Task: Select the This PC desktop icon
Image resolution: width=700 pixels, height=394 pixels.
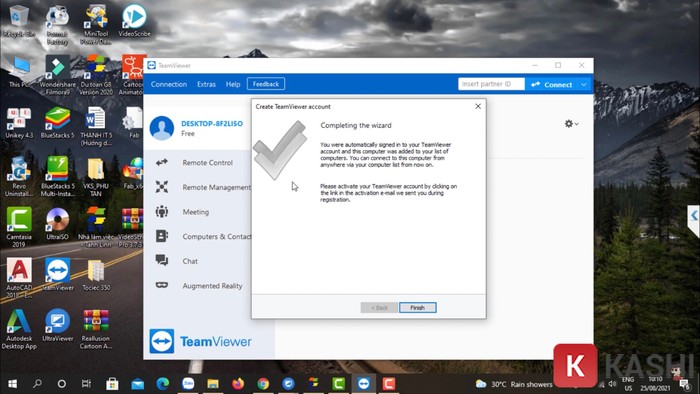Action: point(18,72)
